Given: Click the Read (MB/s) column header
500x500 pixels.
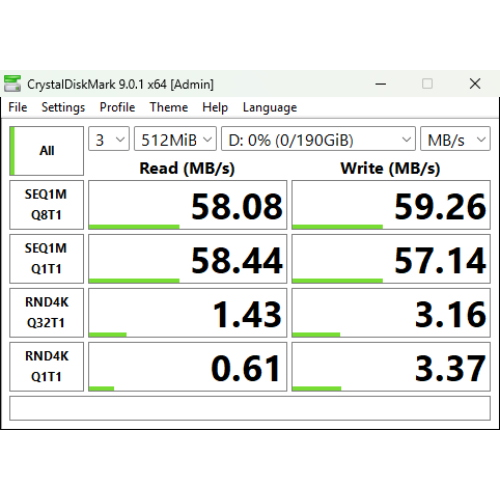Looking at the screenshot, I should (187, 168).
